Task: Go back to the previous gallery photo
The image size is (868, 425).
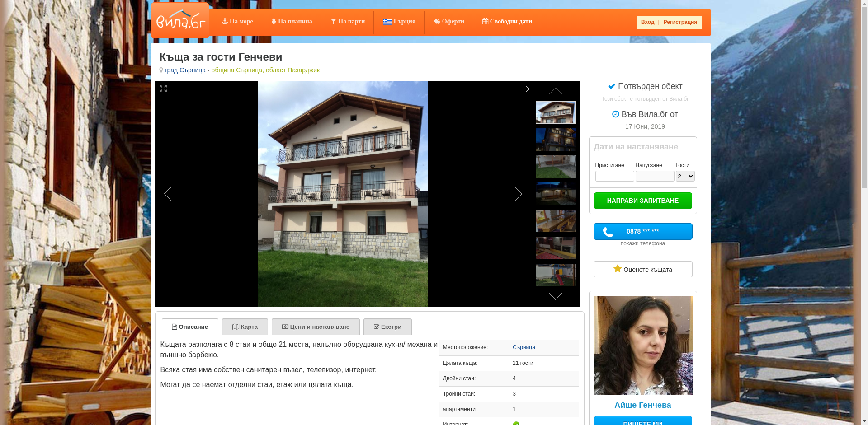Action: click(168, 194)
